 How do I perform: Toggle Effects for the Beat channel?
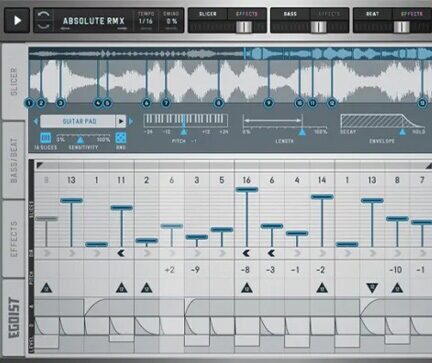412,14
